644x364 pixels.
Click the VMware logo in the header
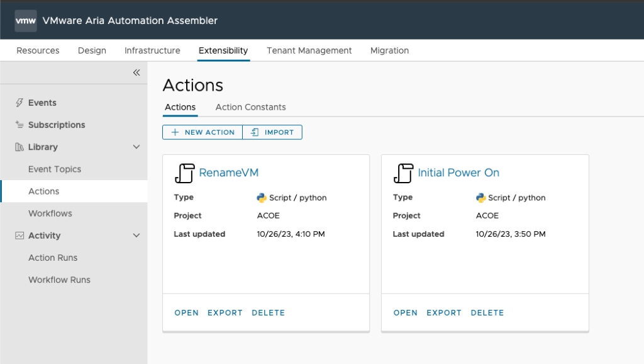coord(25,20)
